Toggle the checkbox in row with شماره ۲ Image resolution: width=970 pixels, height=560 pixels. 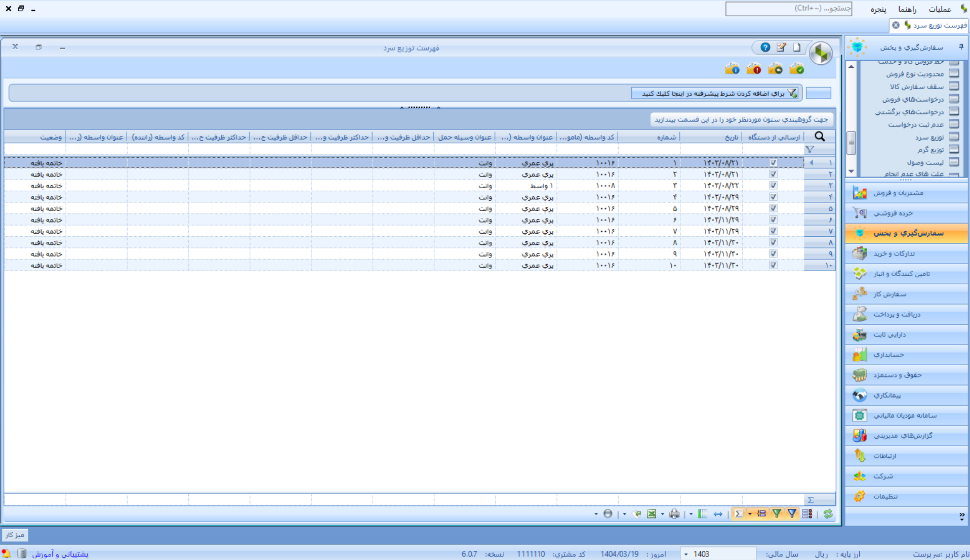click(773, 174)
